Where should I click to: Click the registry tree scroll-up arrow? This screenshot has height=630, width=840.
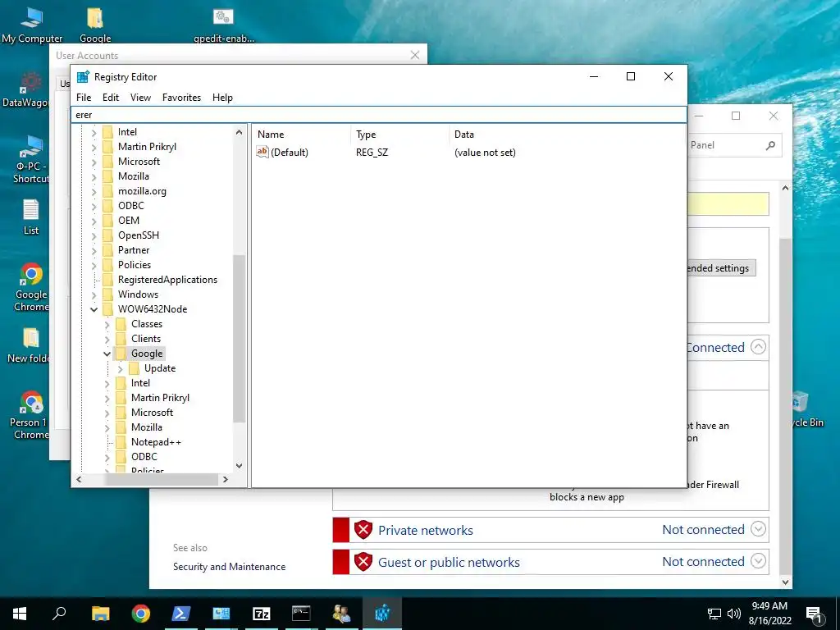click(239, 132)
